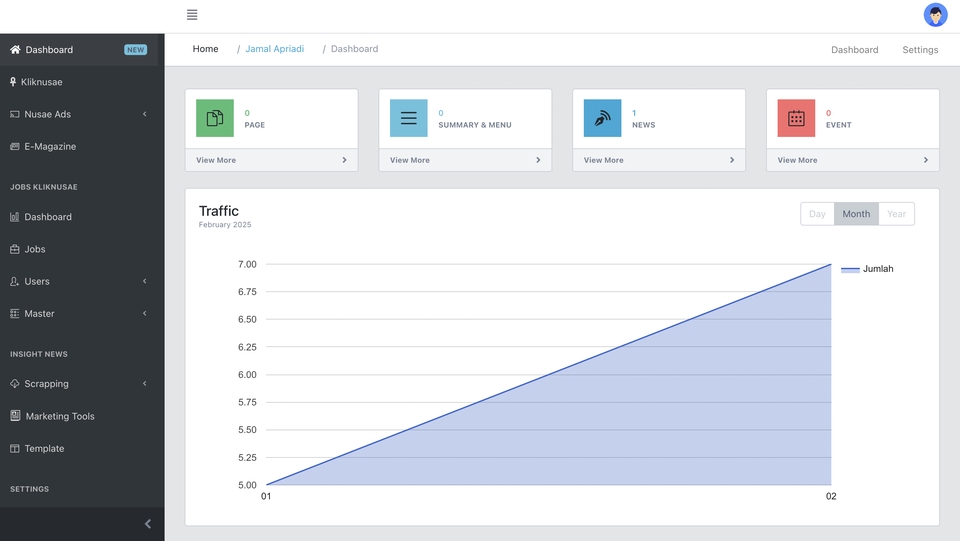Click the Page card View More arrow

344,160
